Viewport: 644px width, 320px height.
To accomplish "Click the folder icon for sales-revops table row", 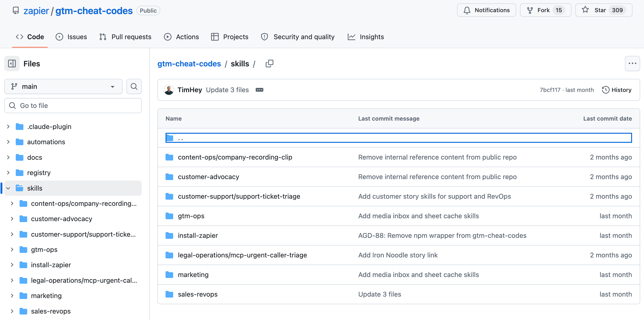I will click(169, 294).
